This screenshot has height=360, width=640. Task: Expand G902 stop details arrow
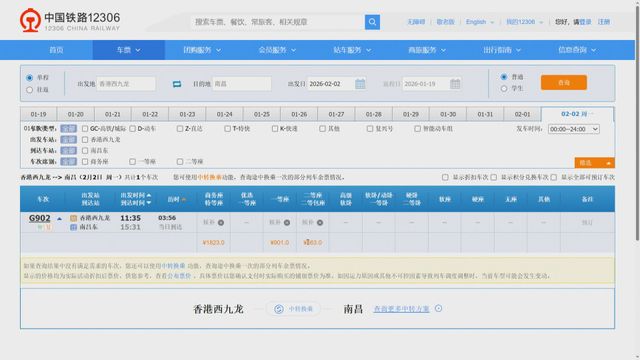click(60, 219)
